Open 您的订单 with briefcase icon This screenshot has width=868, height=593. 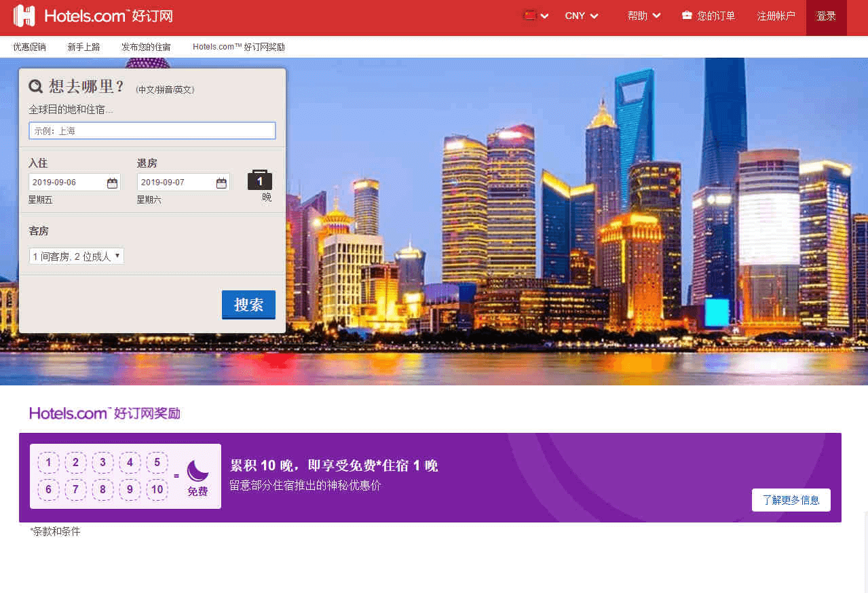(709, 16)
